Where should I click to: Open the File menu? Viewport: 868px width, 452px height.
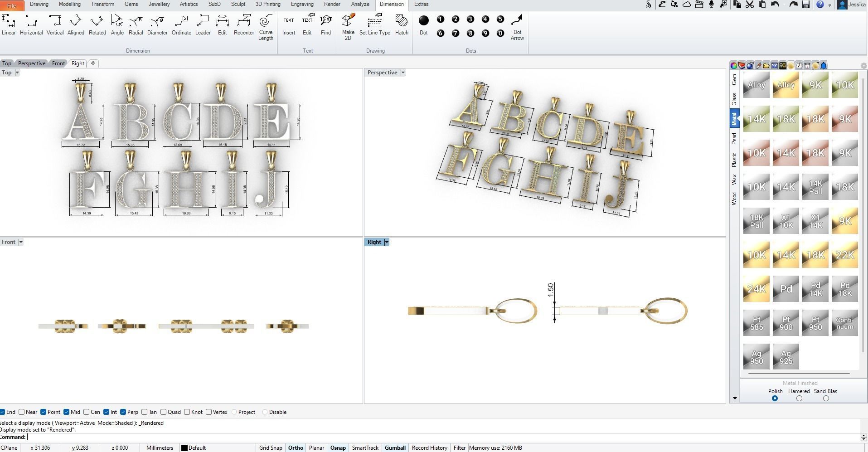click(11, 5)
